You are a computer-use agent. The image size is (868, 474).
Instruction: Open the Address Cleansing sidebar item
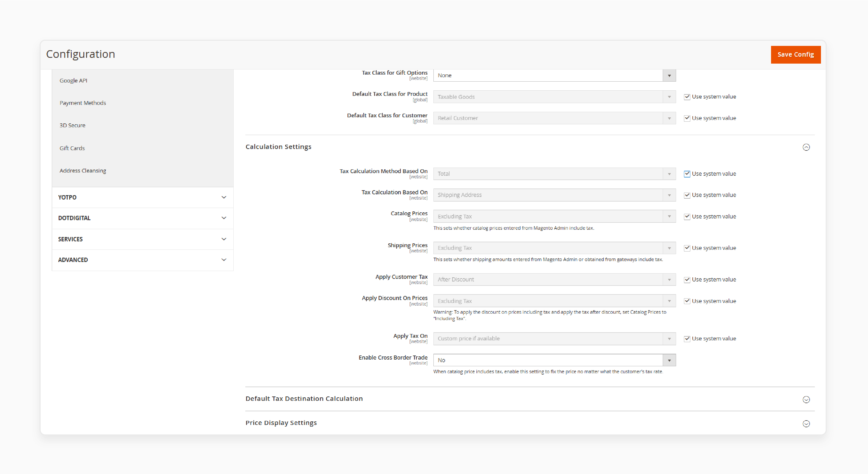(83, 170)
